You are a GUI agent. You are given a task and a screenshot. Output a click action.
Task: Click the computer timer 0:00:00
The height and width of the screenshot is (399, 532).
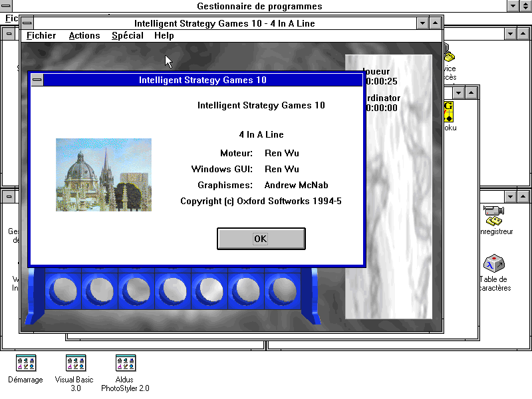coord(381,108)
